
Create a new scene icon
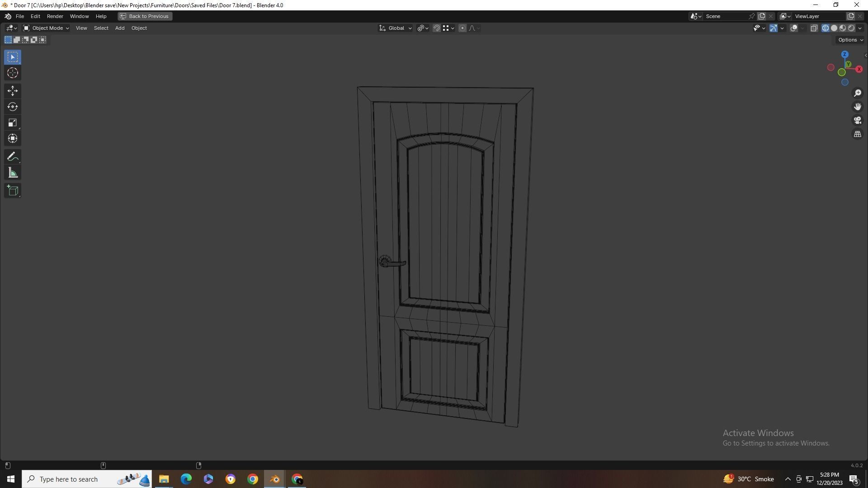pos(762,16)
